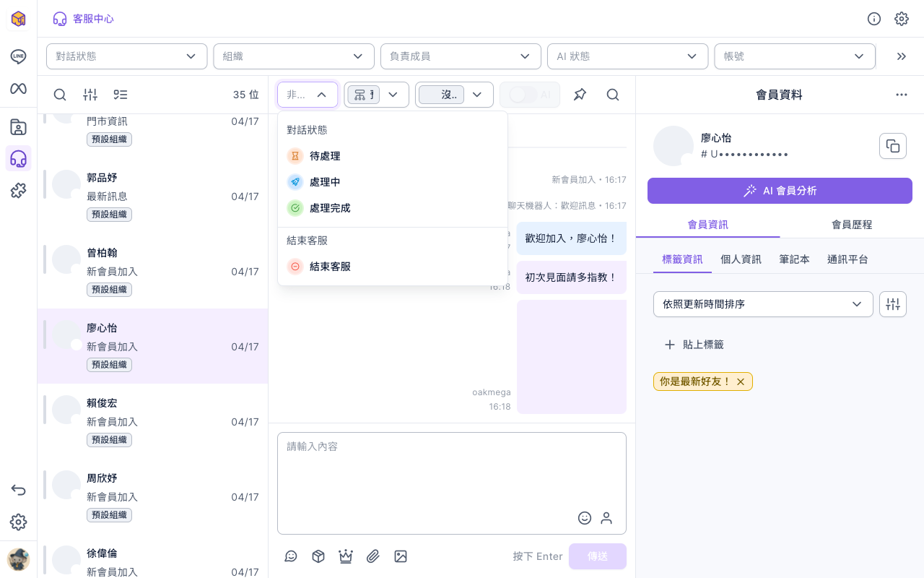This screenshot has width=924, height=578.
Task: Open the 負責成員 filter dropdown
Action: (x=461, y=56)
